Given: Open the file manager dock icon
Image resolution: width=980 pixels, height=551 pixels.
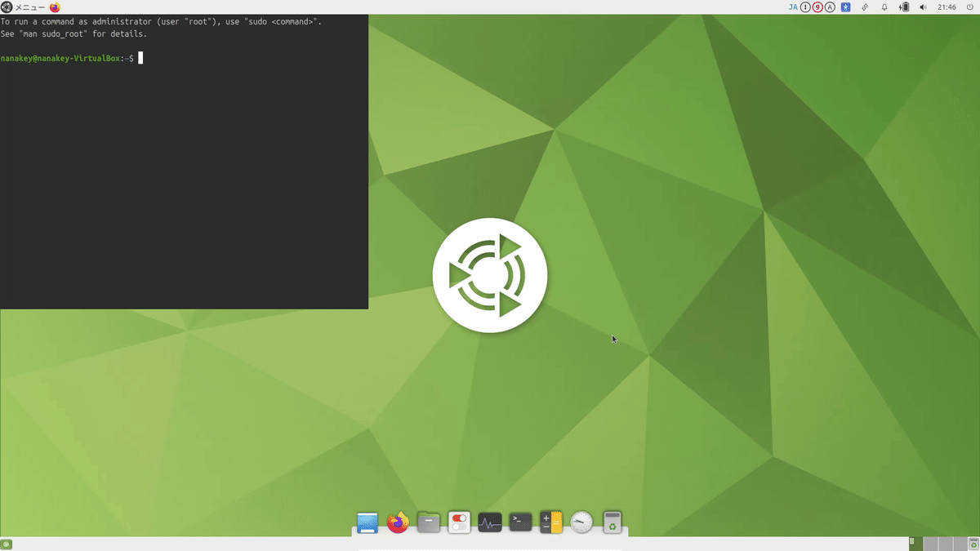Looking at the screenshot, I should pyautogui.click(x=429, y=522).
